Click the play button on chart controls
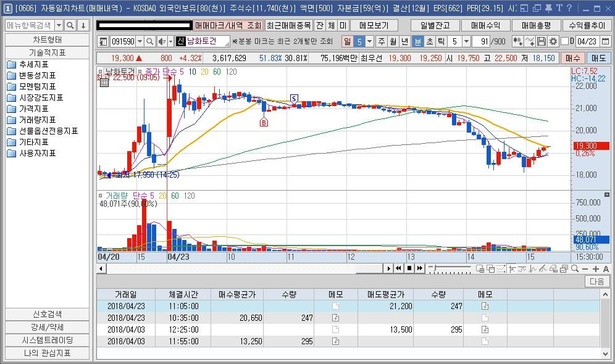 (388, 268)
